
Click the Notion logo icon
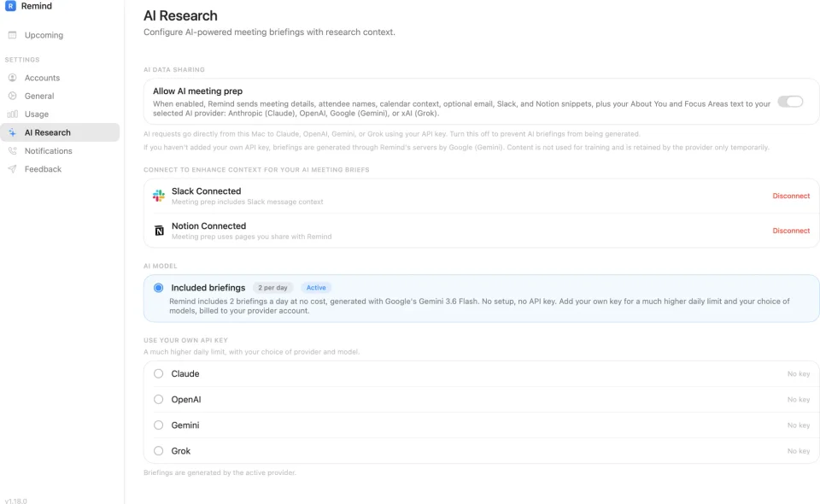(x=159, y=231)
